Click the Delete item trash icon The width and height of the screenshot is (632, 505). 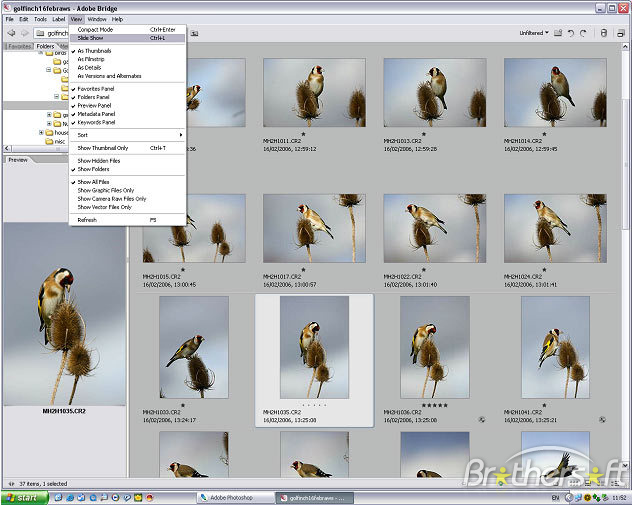(603, 33)
